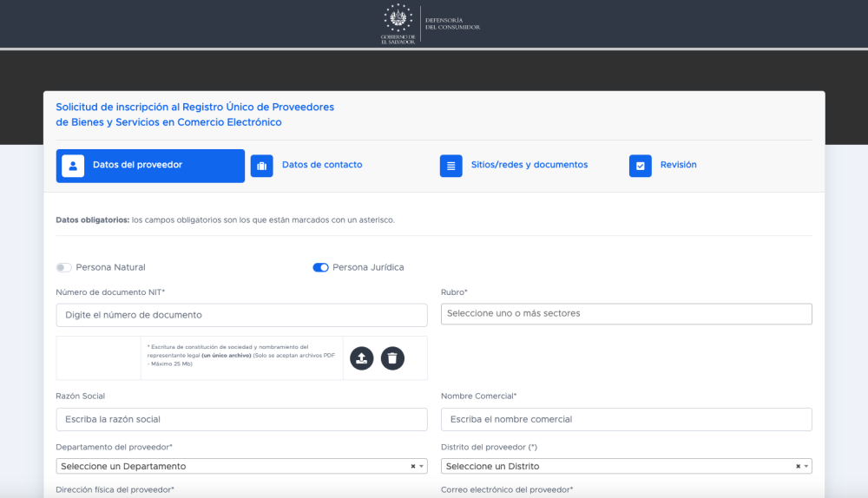Image resolution: width=868 pixels, height=498 pixels.
Task: Expand the Seleccione un Distrito dropdown
Action: pos(616,467)
